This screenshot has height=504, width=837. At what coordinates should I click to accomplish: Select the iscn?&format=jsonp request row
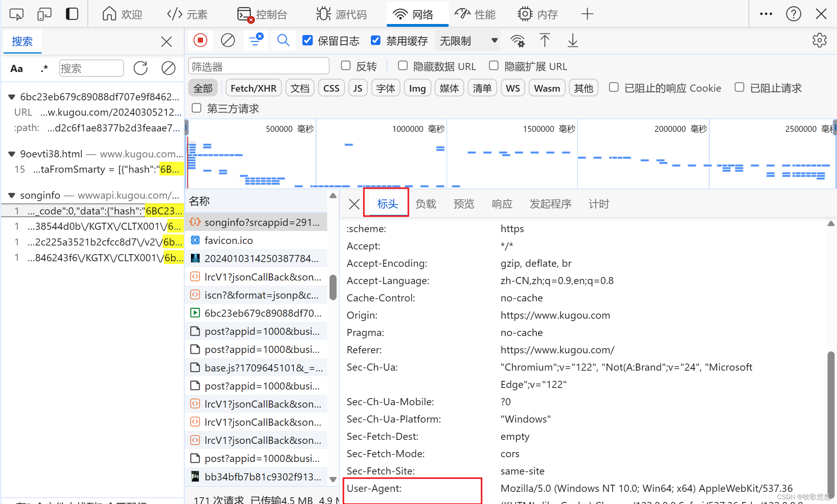[256, 295]
